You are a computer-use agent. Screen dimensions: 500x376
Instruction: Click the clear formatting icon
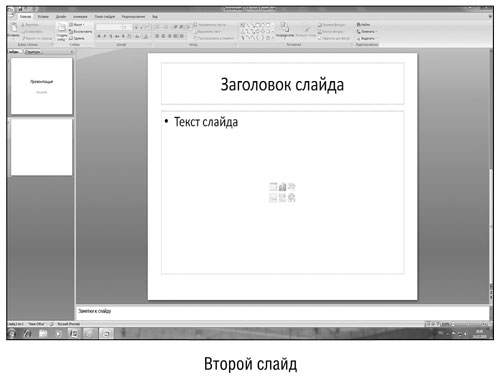pyautogui.click(x=148, y=27)
